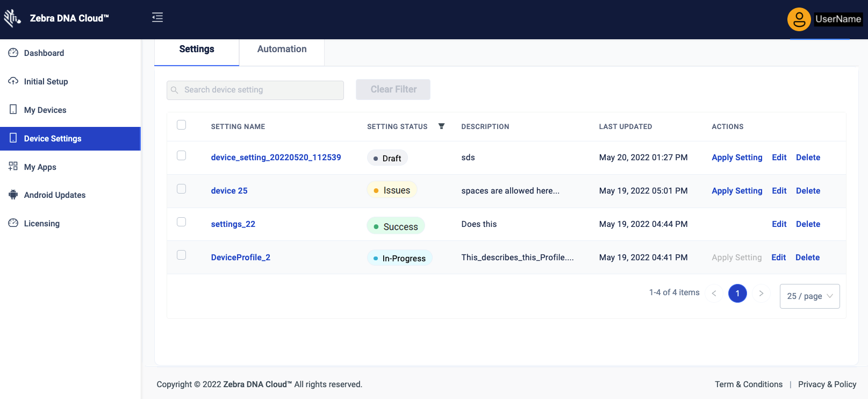The width and height of the screenshot is (868, 399).
Task: Apply Setting for device_setting_20220520_112539
Action: click(737, 158)
